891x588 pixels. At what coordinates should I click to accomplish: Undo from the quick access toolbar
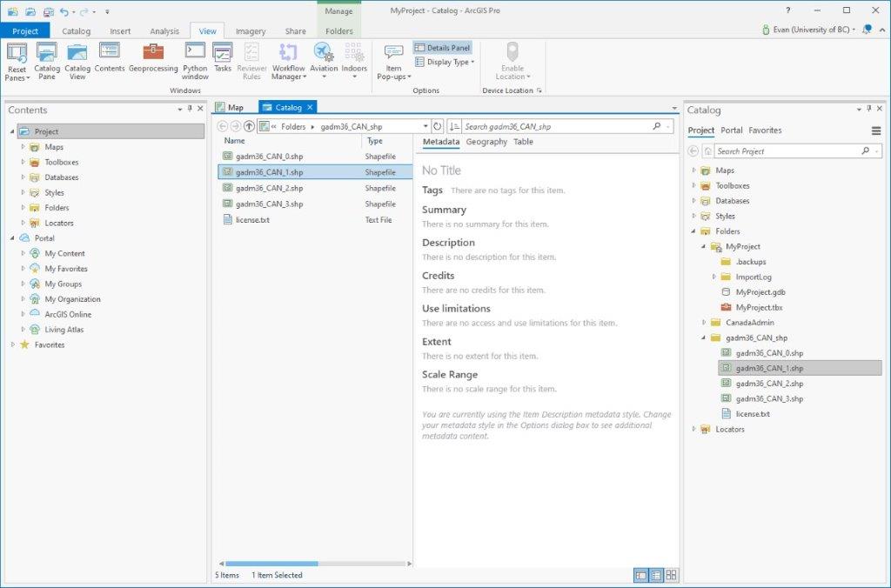64,11
